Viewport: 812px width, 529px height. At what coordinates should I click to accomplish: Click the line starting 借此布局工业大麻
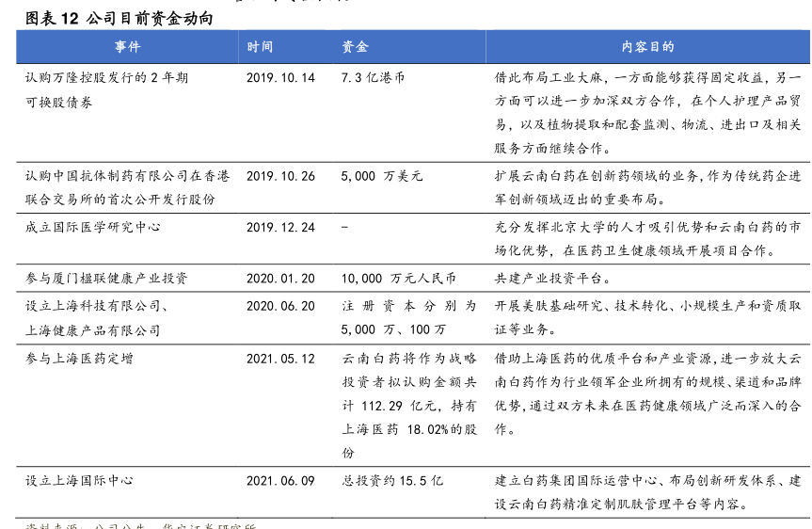pos(648,78)
